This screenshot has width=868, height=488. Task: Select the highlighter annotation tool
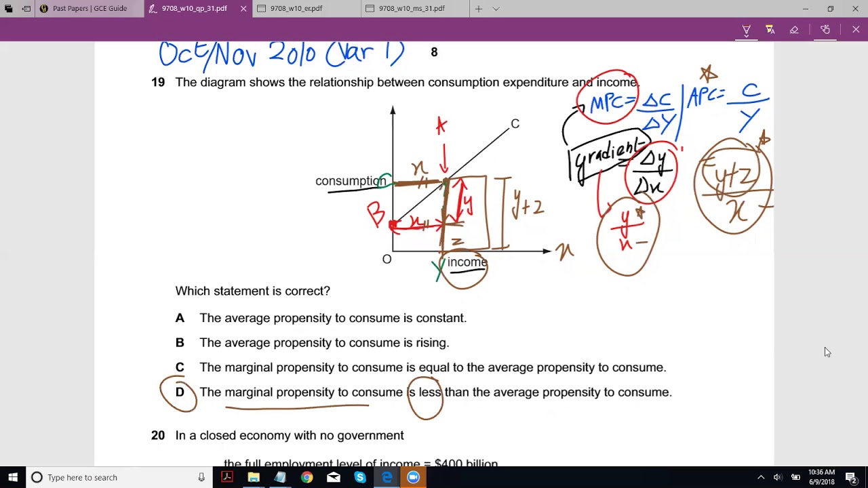[770, 30]
